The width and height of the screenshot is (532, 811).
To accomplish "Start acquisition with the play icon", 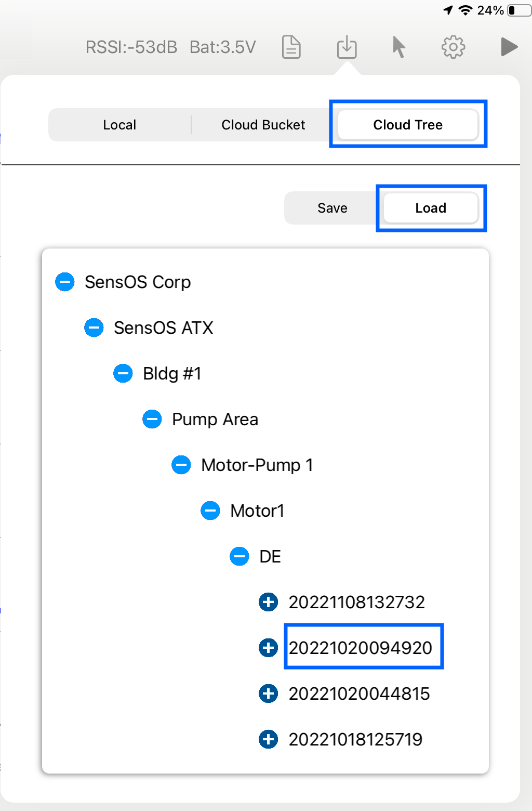I will point(509,47).
